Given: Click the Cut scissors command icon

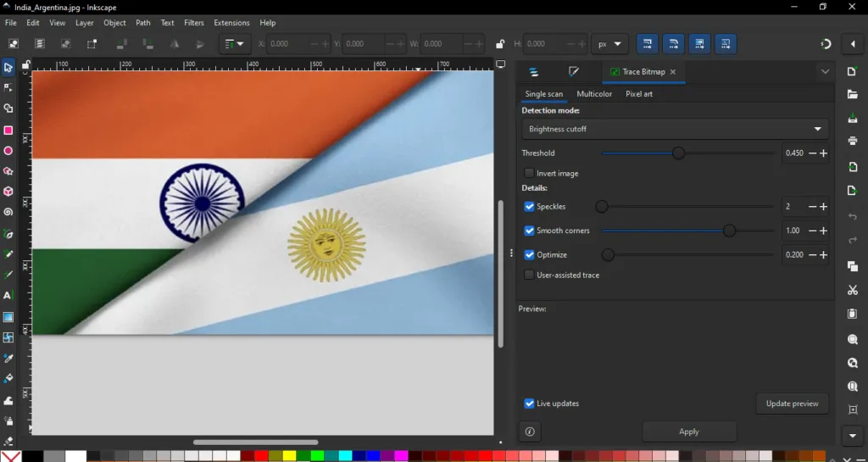Looking at the screenshot, I should click(x=853, y=290).
